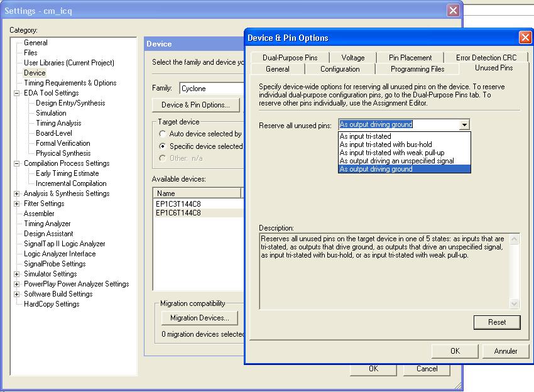
Task: Expand Analysis & Synthesis Settings node
Action: pos(16,193)
